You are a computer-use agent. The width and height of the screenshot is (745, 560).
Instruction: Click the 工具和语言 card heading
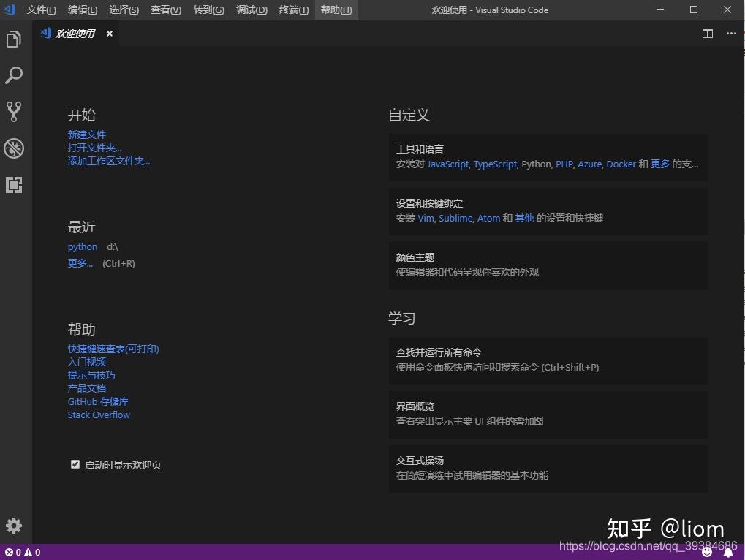click(x=420, y=149)
